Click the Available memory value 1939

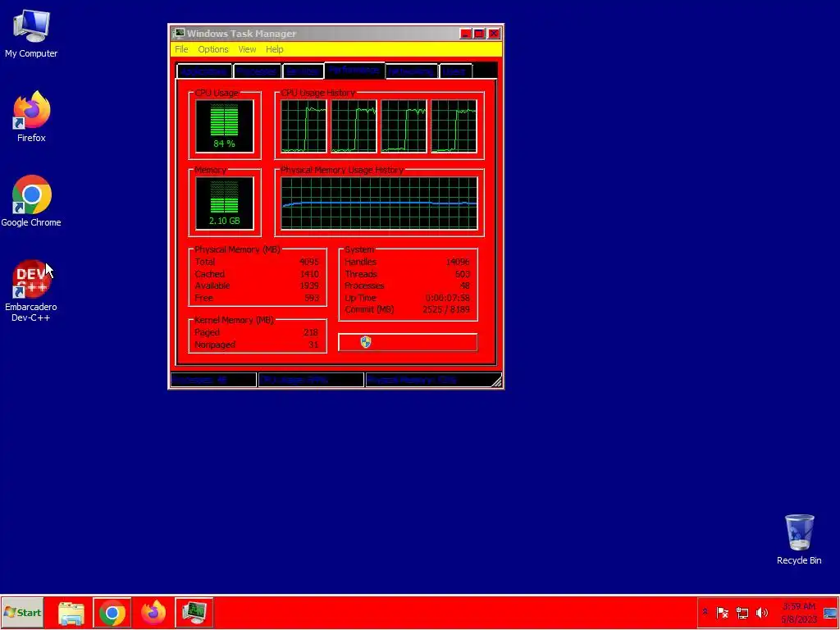point(309,286)
